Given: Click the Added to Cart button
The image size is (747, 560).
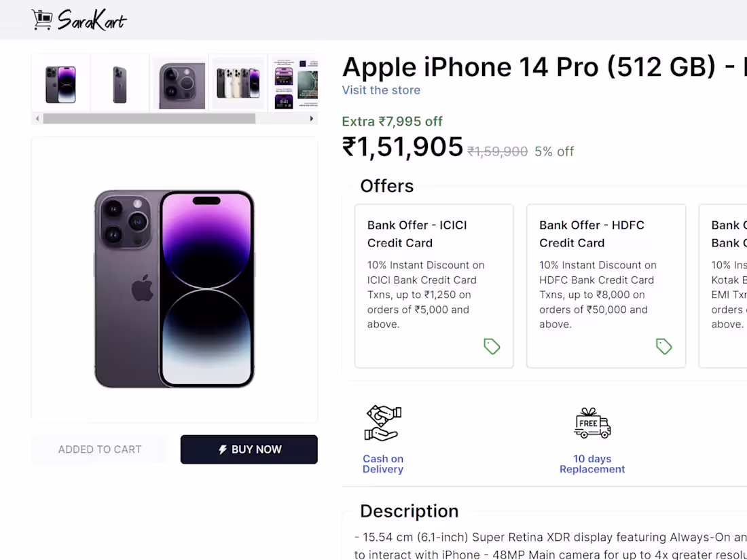Looking at the screenshot, I should coord(99,449).
